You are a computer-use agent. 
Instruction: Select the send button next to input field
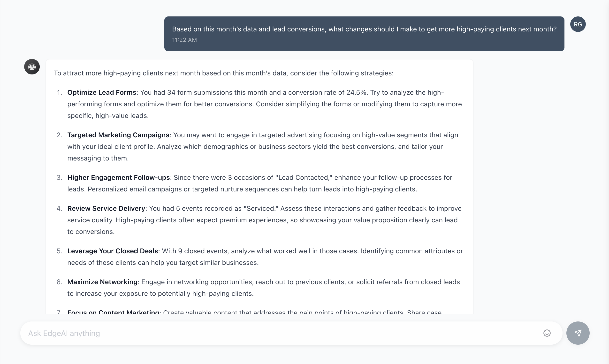tap(578, 333)
